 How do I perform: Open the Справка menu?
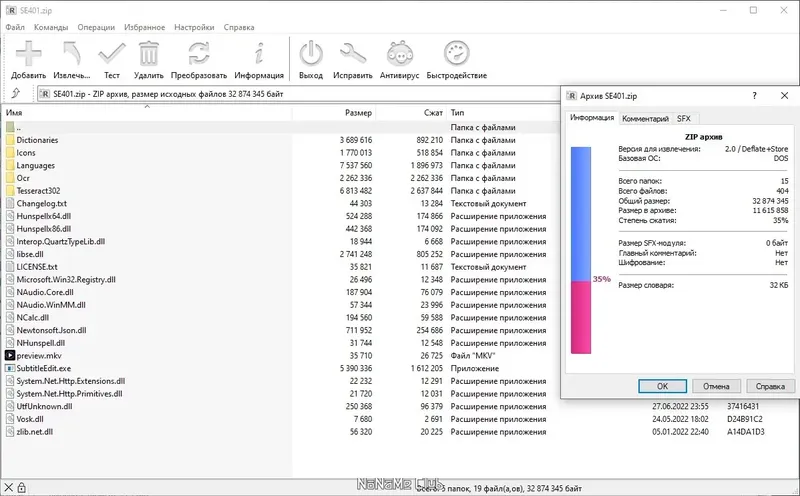[239, 27]
